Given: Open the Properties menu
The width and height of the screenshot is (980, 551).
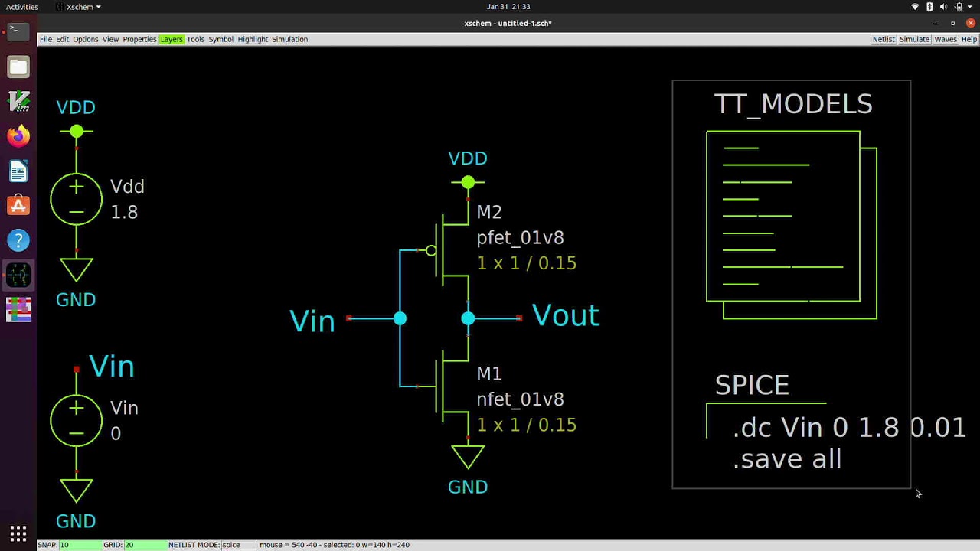Looking at the screenshot, I should point(139,39).
